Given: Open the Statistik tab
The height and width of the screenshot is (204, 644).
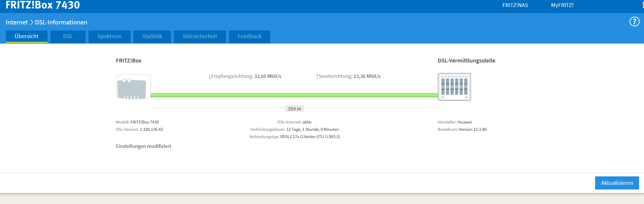Looking at the screenshot, I should [x=152, y=37].
